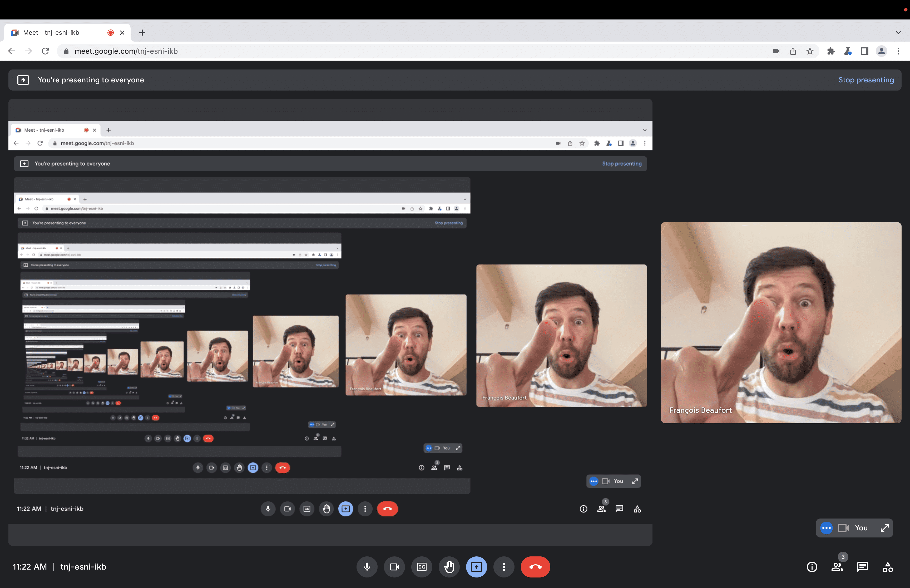Click the participants list icon
The width and height of the screenshot is (910, 588).
837,566
